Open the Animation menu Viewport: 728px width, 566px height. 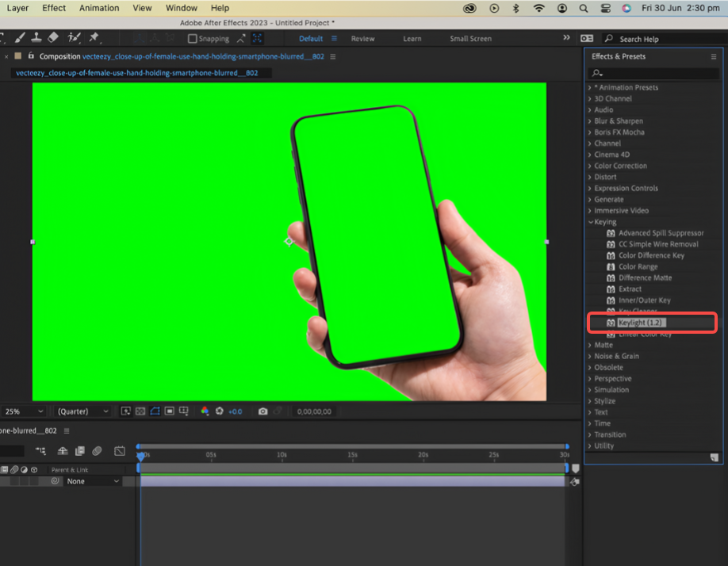99,8
